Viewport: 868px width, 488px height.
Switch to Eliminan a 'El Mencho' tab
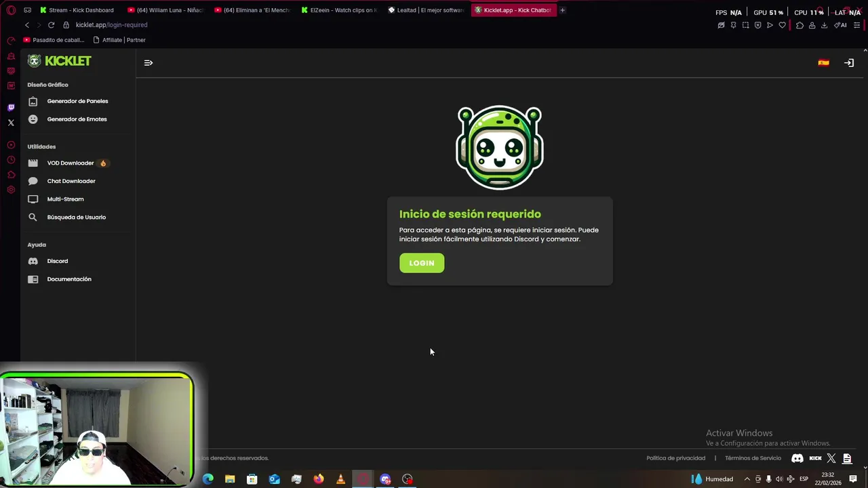pos(252,10)
